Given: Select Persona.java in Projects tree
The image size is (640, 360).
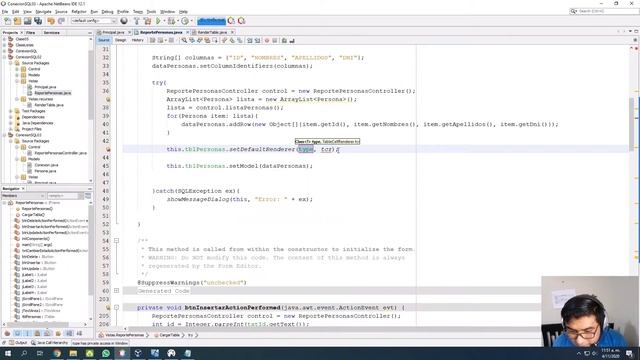Looking at the screenshot, I should (45, 171).
